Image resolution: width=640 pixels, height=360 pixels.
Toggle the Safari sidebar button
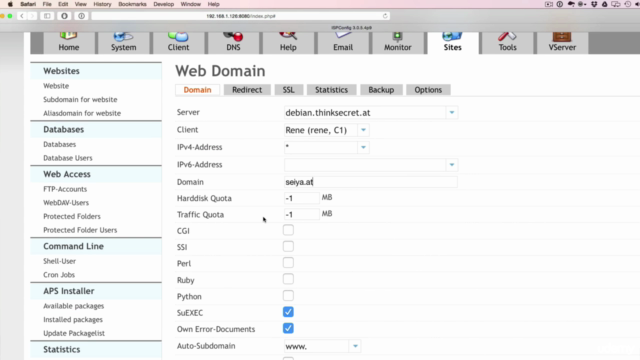pos(47,16)
